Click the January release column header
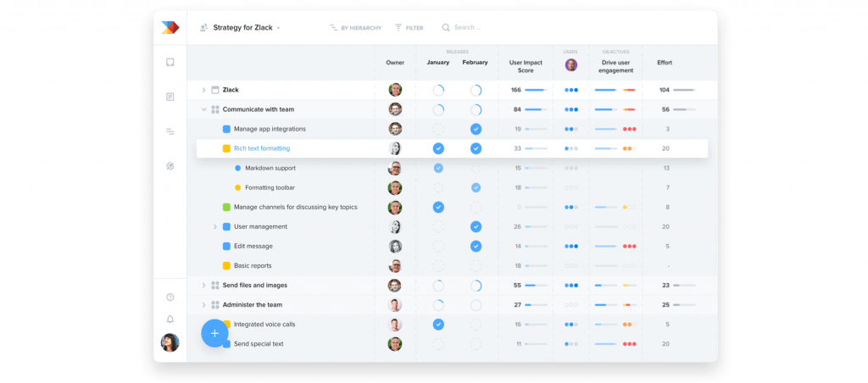The image size is (868, 383). tap(438, 63)
